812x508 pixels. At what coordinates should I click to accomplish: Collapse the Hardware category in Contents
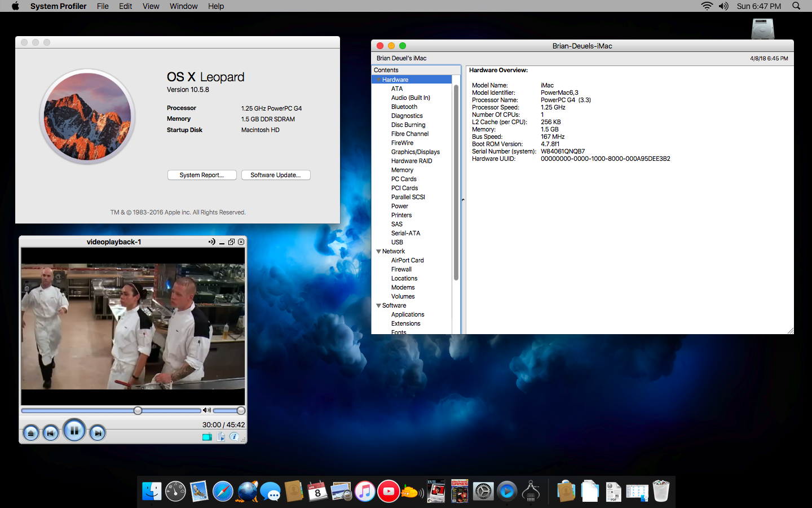point(378,80)
